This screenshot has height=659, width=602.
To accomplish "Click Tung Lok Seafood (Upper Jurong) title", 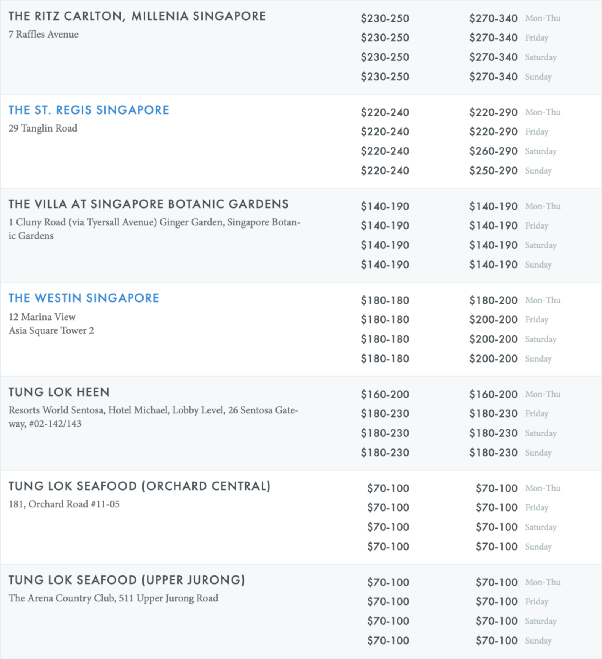I will click(x=127, y=580).
